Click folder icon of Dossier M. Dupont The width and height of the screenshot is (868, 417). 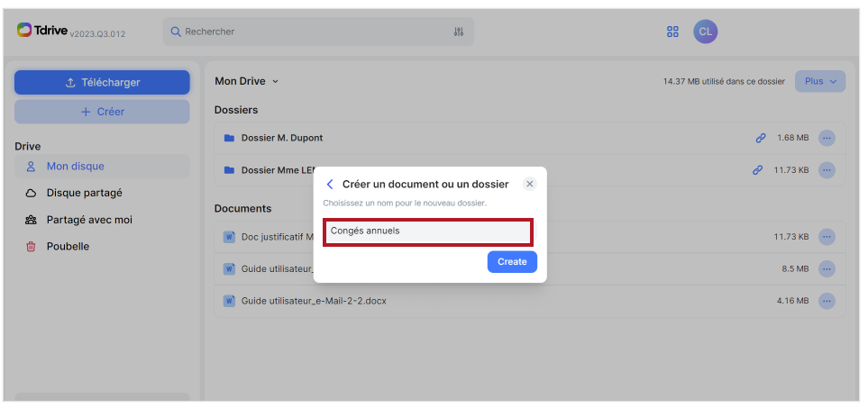pyautogui.click(x=229, y=138)
